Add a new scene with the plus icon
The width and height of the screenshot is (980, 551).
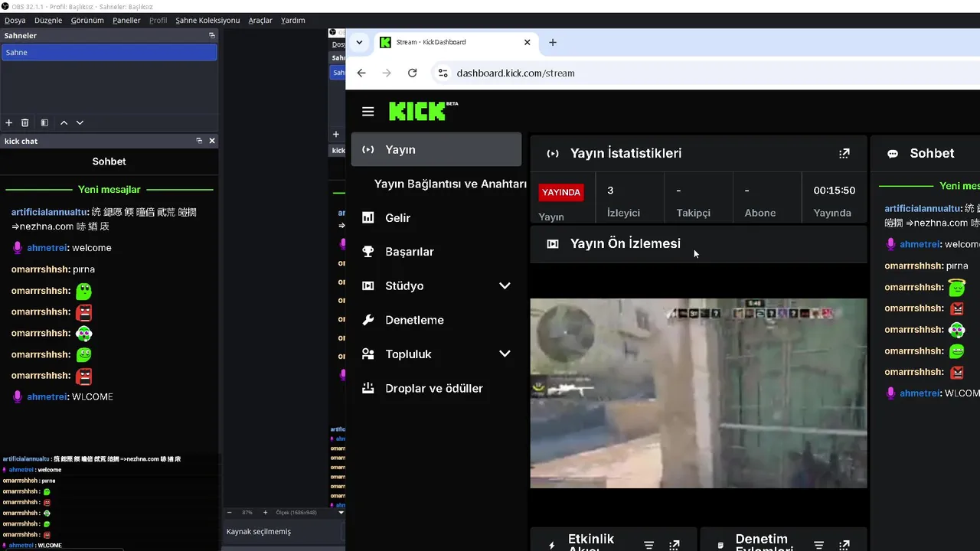9,122
